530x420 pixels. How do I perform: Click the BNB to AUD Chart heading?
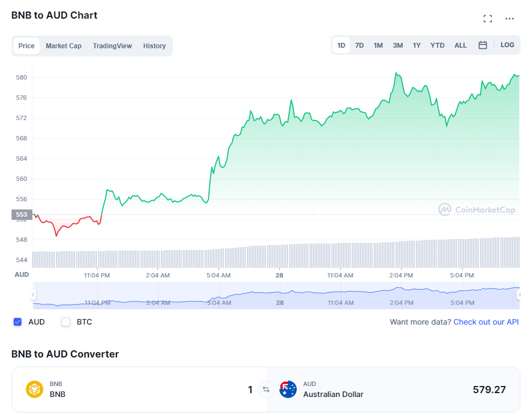point(54,15)
